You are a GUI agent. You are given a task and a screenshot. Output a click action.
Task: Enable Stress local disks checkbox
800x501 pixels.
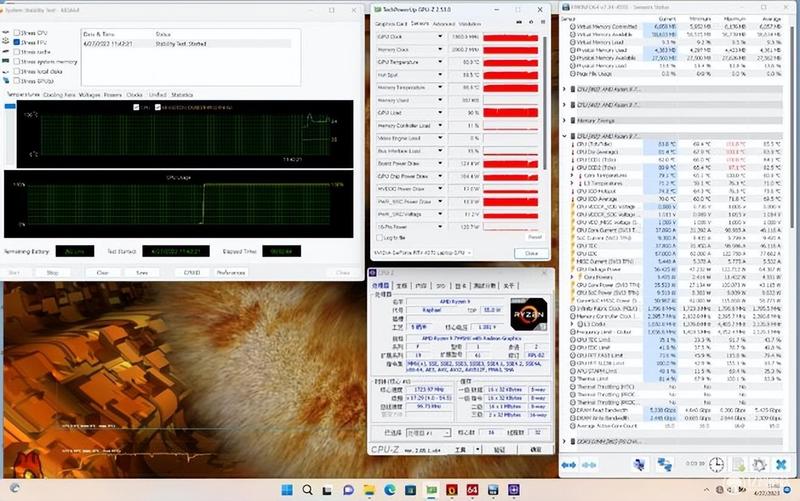(x=17, y=71)
